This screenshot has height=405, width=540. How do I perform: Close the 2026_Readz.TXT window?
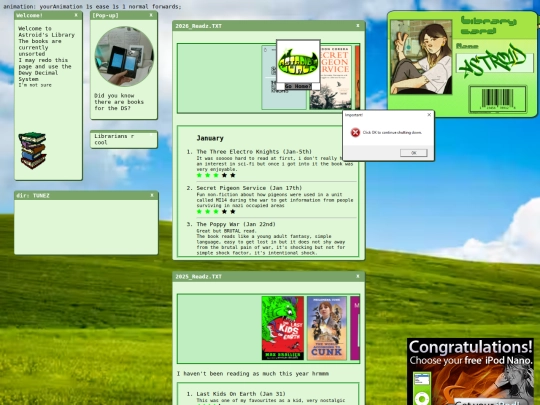click(358, 25)
